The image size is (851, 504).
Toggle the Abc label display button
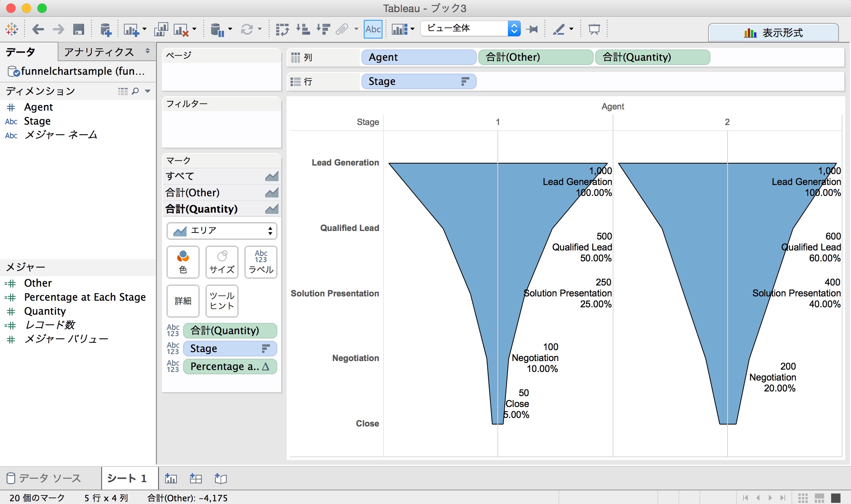[x=373, y=29]
